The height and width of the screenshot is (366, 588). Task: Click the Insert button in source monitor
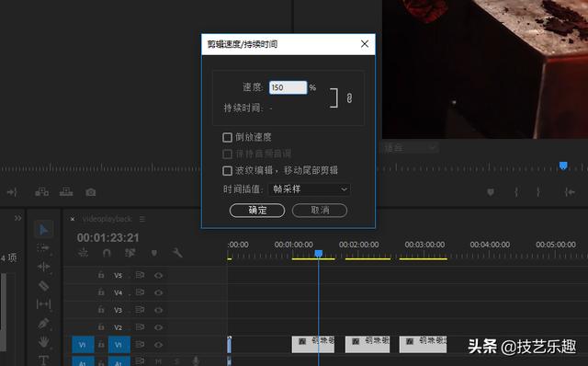click(x=41, y=192)
